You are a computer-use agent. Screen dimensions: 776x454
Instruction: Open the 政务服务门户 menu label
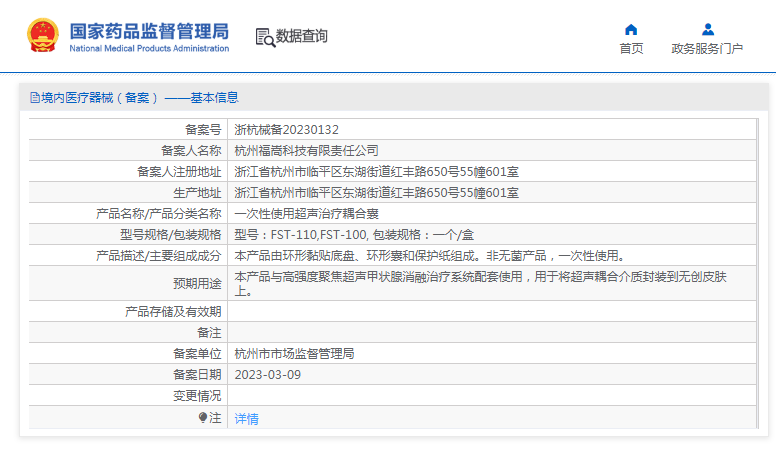click(707, 49)
